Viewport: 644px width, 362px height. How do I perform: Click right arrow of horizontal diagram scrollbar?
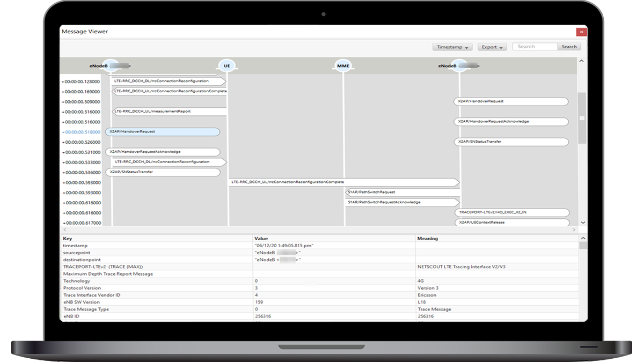tap(574, 230)
